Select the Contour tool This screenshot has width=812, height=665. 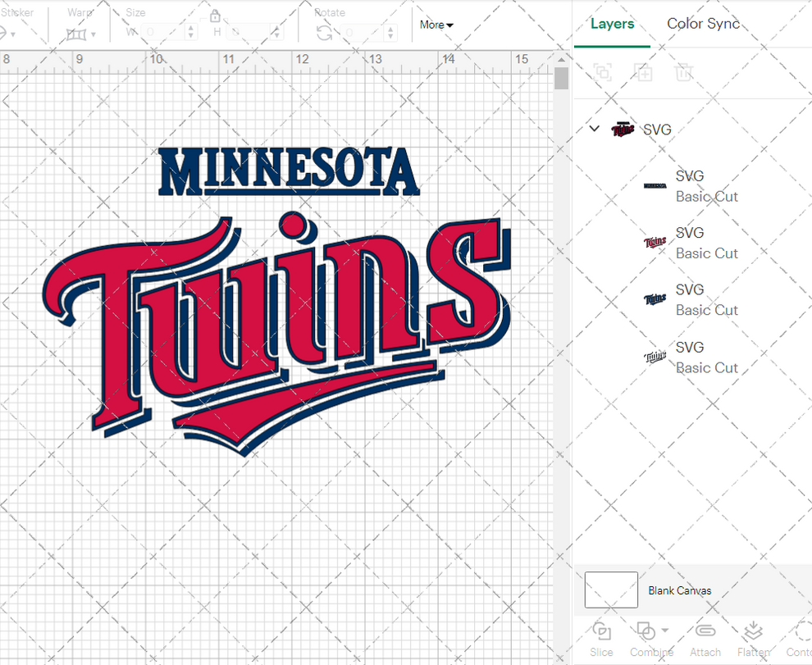pyautogui.click(x=799, y=638)
